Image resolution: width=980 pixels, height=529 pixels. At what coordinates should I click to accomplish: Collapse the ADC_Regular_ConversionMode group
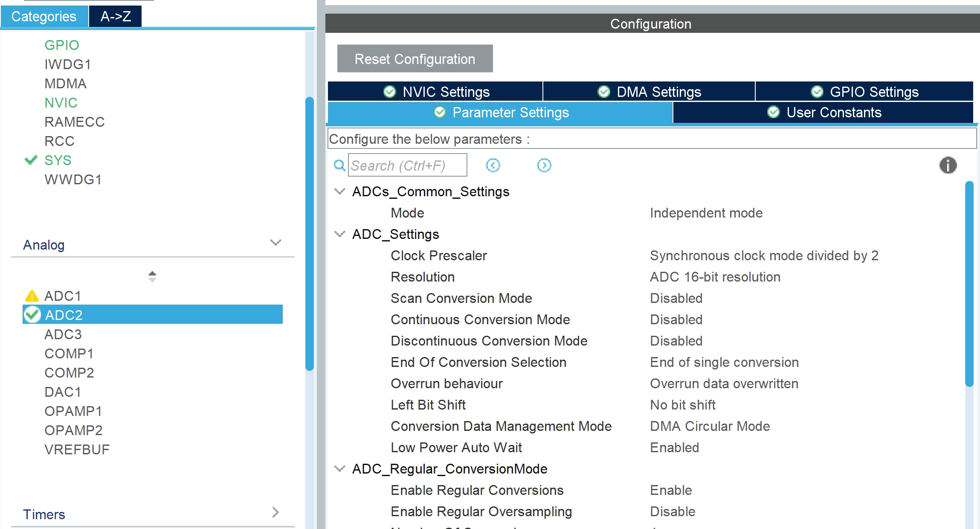339,468
